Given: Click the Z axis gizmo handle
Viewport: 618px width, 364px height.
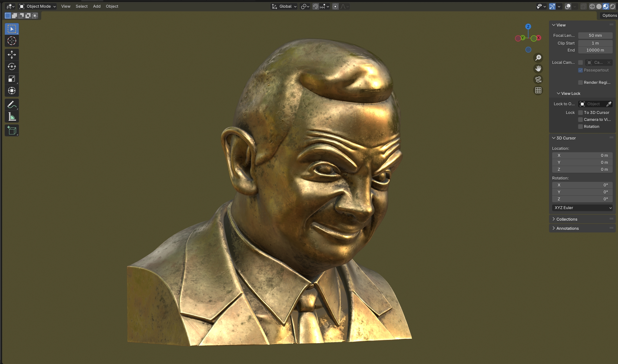Looking at the screenshot, I should coord(528,26).
